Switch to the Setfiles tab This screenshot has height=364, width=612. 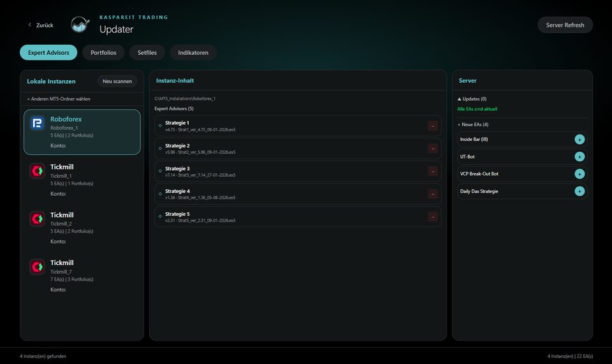coord(147,53)
